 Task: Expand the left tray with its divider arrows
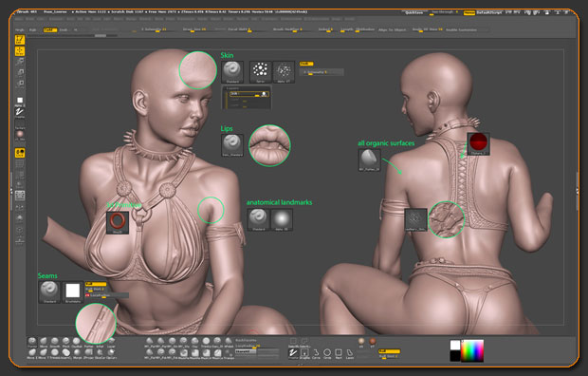[x=11, y=192]
